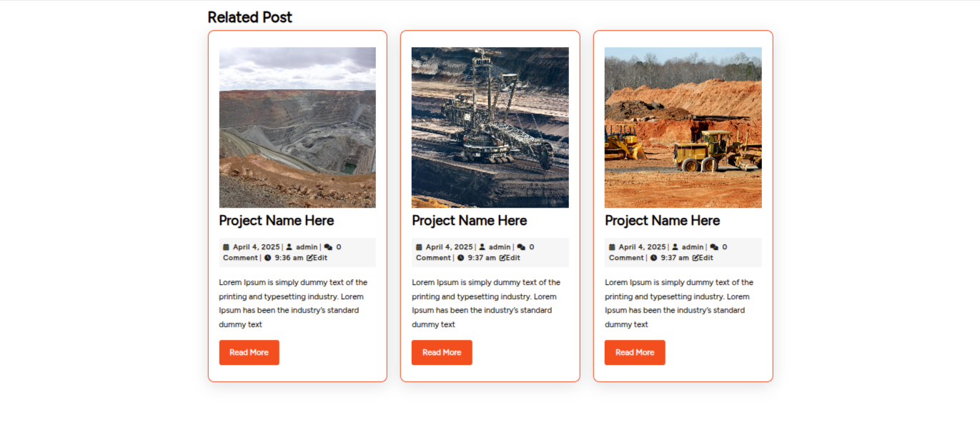Click the Edit pencil icon in first card
The width and height of the screenshot is (980, 447).
tap(310, 258)
